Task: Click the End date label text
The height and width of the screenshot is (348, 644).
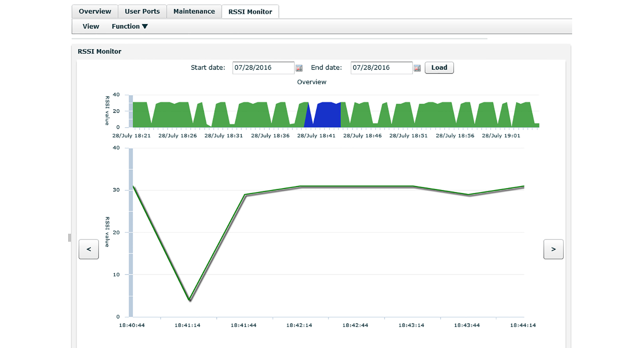Action: tap(326, 67)
